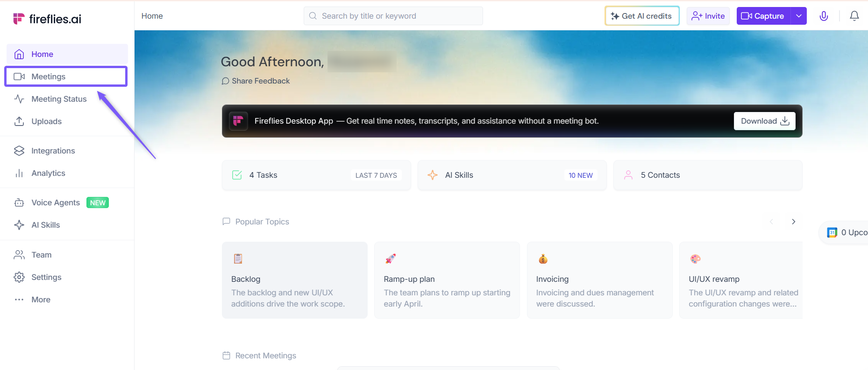
Task: Click the AI Skills sparkle card icon
Action: [433, 175]
